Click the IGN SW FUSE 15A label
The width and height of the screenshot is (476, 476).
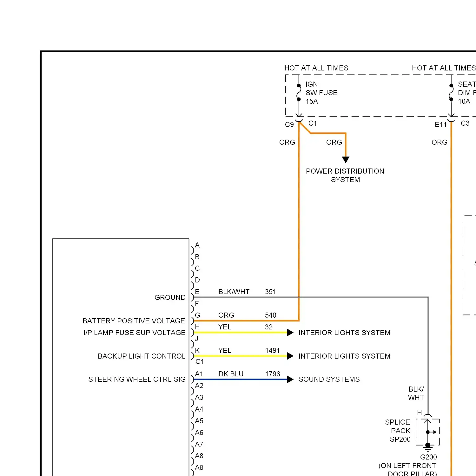[321, 93]
